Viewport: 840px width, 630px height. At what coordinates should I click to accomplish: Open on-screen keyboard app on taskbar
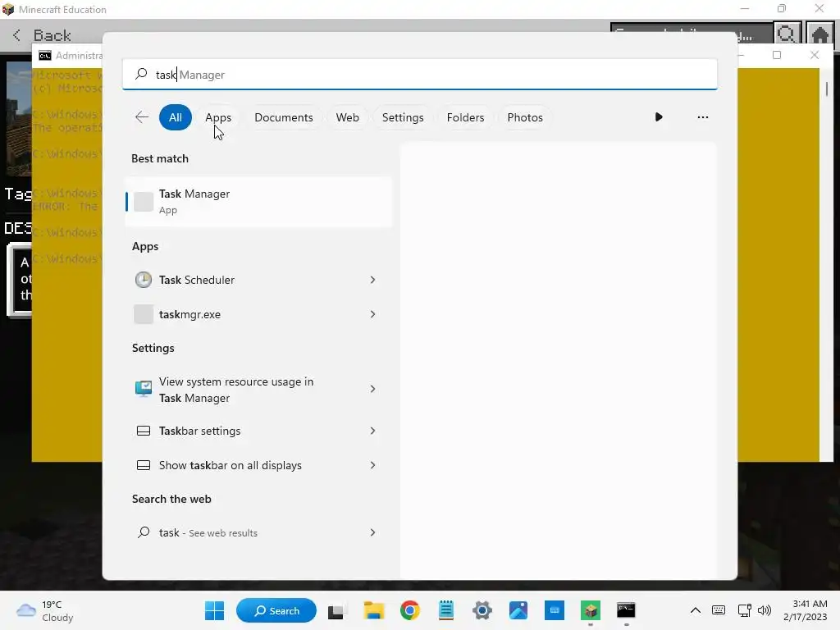coord(555,610)
